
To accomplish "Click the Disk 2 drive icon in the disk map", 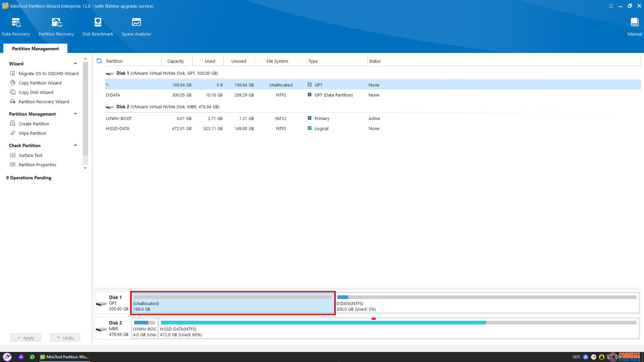I will [x=101, y=329].
